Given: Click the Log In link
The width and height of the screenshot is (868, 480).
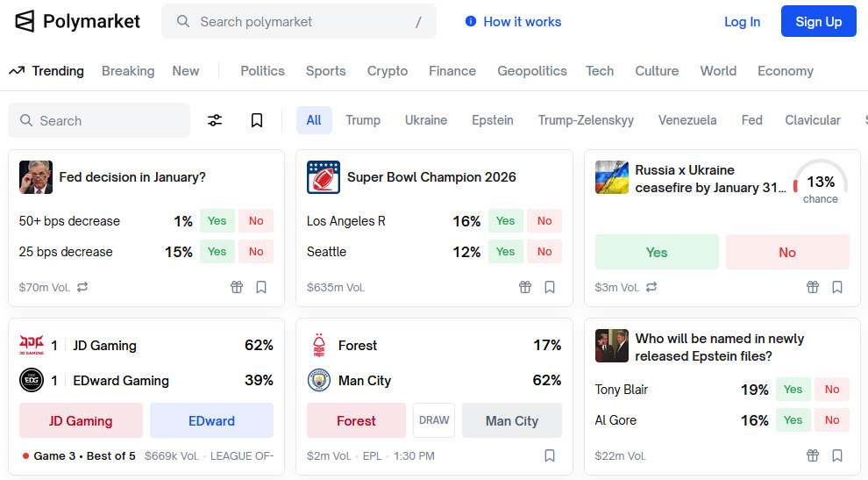Looking at the screenshot, I should (x=742, y=22).
